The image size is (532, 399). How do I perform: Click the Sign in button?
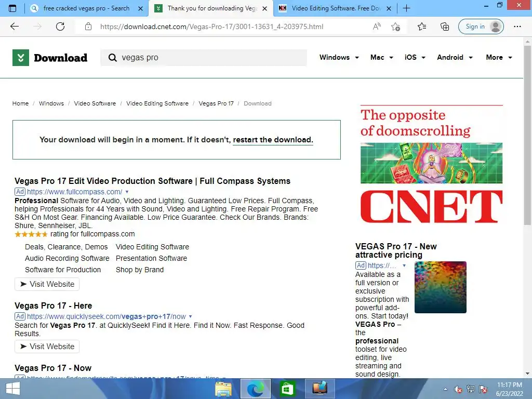point(481,26)
